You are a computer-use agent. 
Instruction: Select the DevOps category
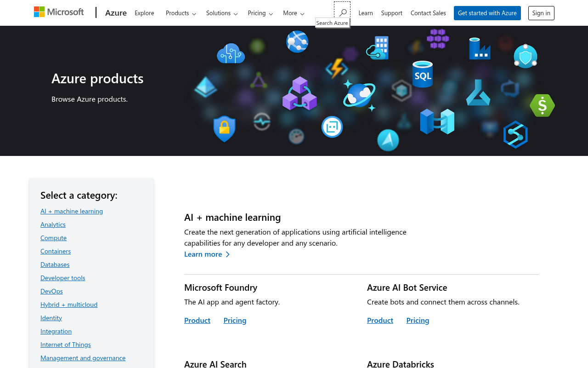pos(51,291)
